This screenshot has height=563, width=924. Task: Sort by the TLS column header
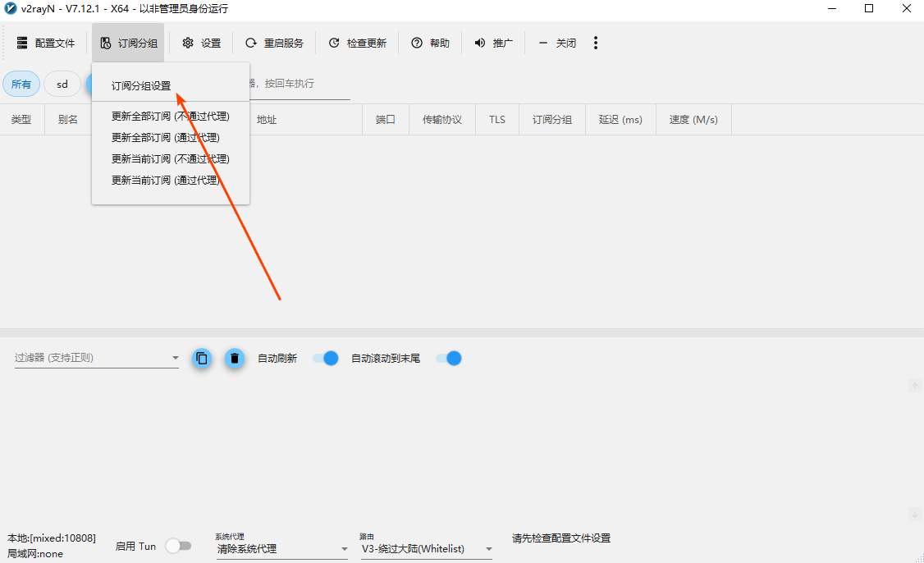point(496,120)
